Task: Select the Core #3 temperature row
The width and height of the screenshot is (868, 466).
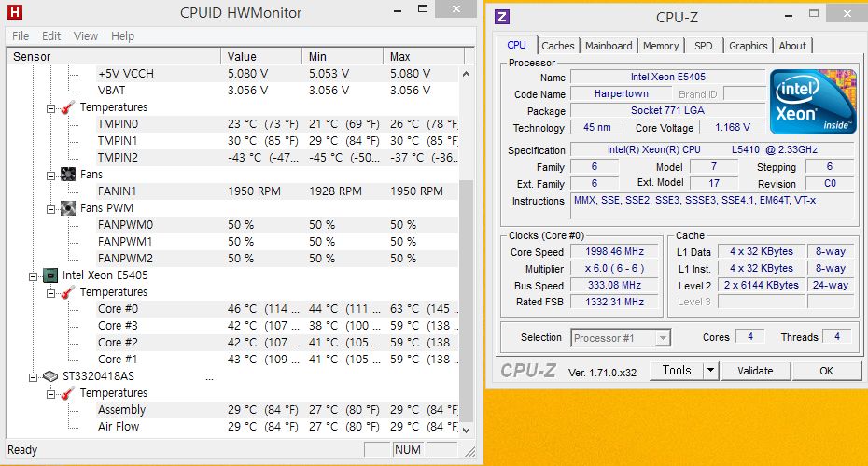Action: coord(277,325)
